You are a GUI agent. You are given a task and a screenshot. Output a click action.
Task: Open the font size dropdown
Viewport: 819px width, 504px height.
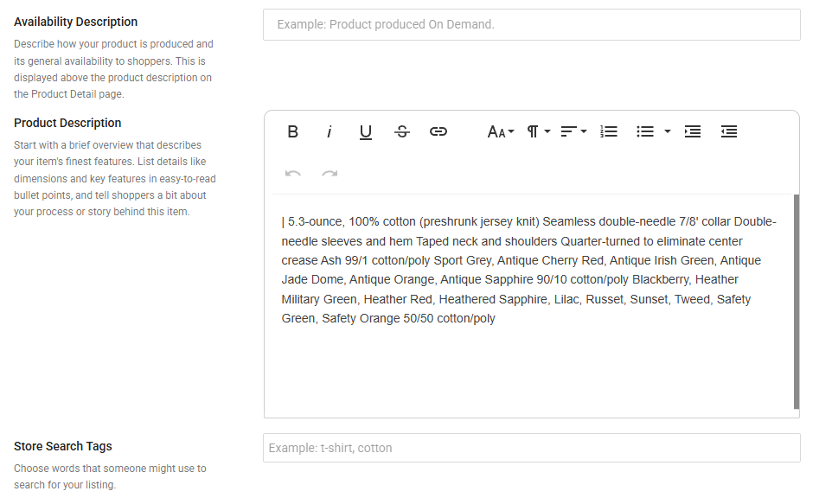tap(501, 131)
